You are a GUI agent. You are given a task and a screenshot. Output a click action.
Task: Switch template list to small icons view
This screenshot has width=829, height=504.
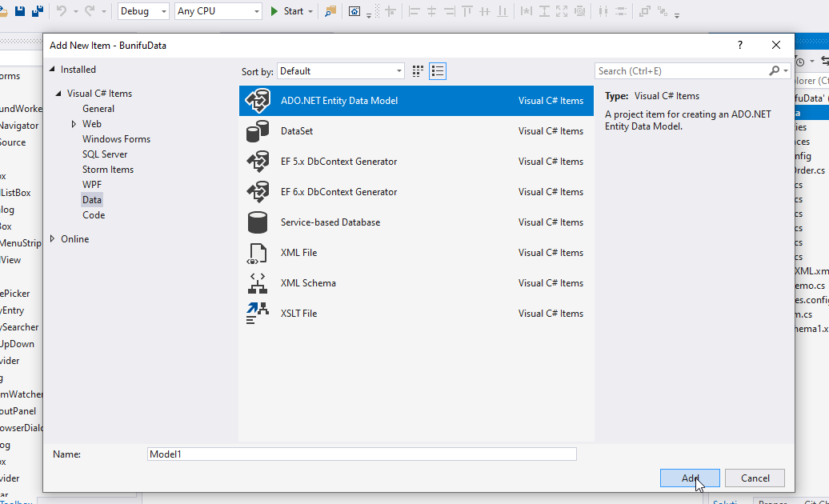click(x=418, y=70)
